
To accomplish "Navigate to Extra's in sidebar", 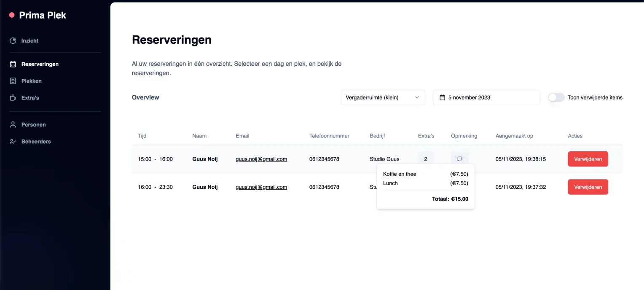I will (30, 98).
